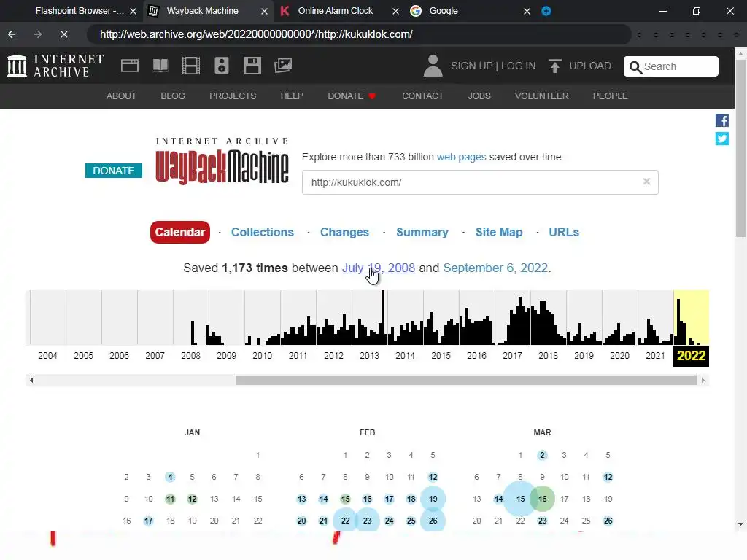Open a new tab with plus icon

coord(546,11)
